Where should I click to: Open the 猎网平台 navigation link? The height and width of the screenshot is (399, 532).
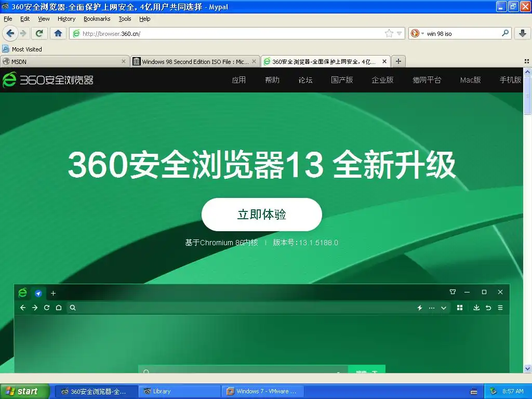click(427, 80)
